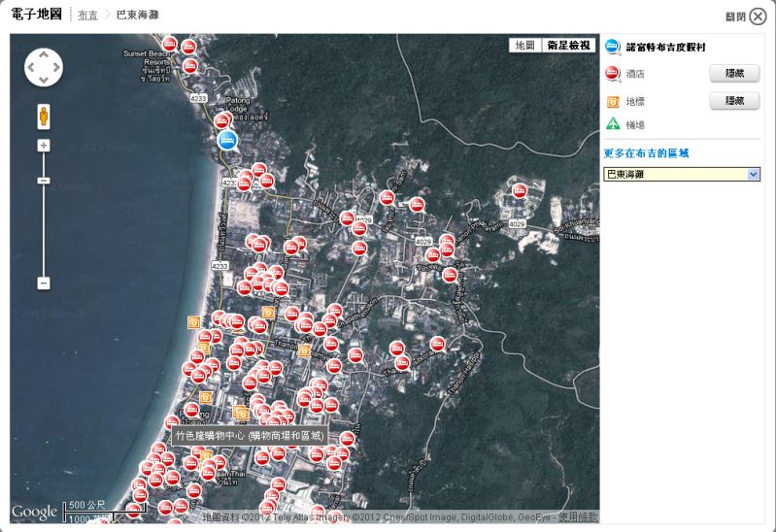Hide the 地標 landmark markers
The width and height of the screenshot is (776, 532).
pyautogui.click(x=733, y=101)
